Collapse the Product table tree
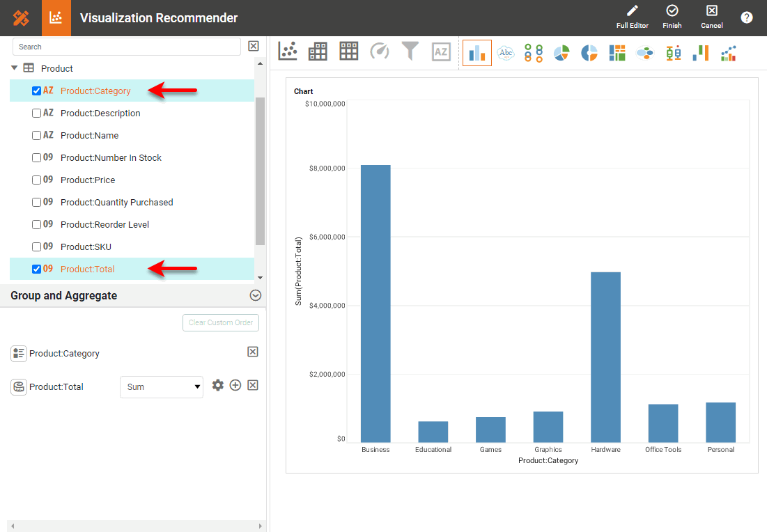The height and width of the screenshot is (532, 767). pos(15,68)
